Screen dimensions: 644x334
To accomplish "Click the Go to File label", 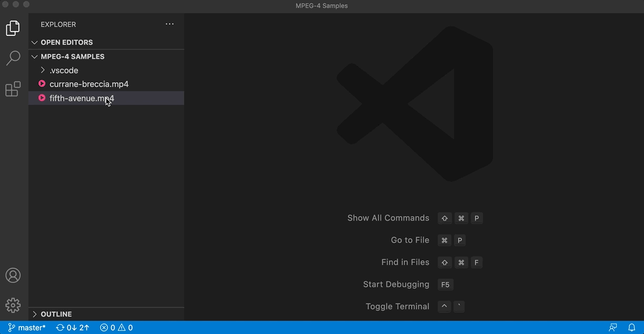I will [410, 240].
